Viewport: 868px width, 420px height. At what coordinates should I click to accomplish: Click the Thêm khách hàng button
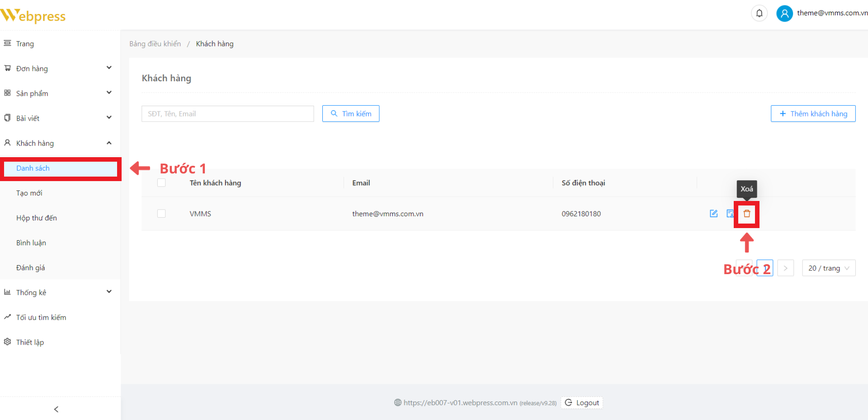point(812,114)
